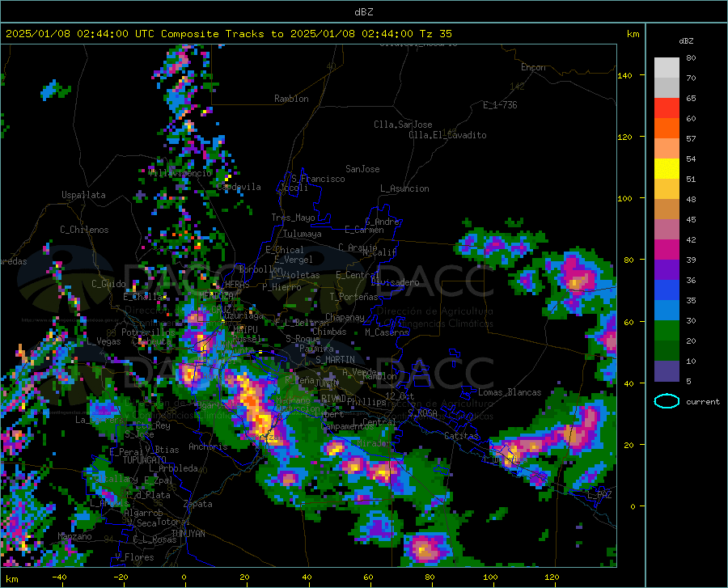Click the 'Ramblon' label near the map top

coord(291,99)
